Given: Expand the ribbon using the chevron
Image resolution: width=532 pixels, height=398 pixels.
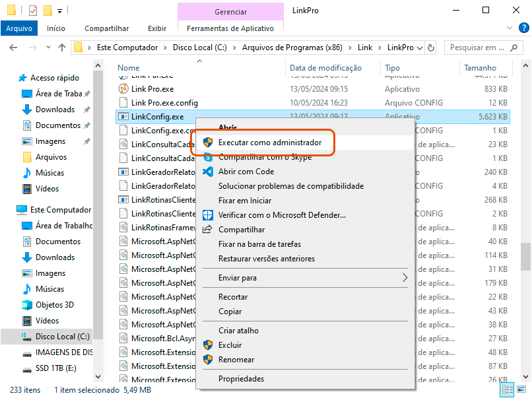Looking at the screenshot, I should [x=509, y=28].
